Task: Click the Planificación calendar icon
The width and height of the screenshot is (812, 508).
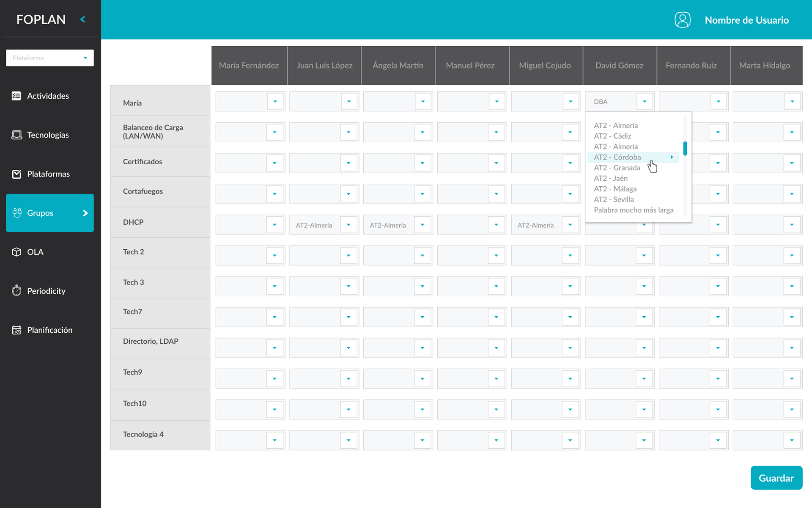Action: 16,330
